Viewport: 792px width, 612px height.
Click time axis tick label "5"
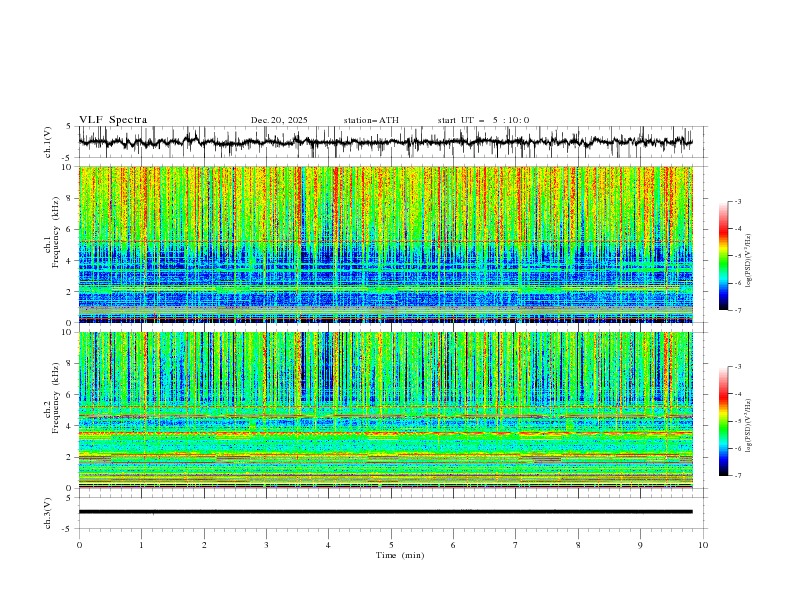click(391, 545)
